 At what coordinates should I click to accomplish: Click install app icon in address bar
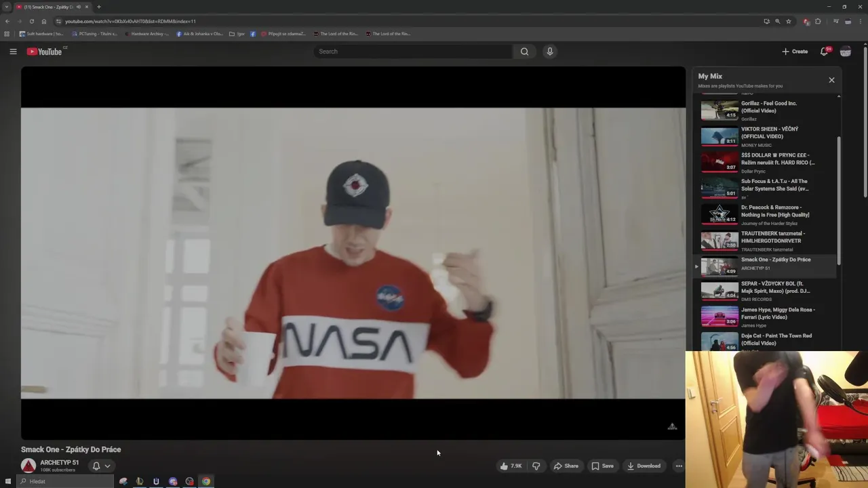[x=766, y=21]
